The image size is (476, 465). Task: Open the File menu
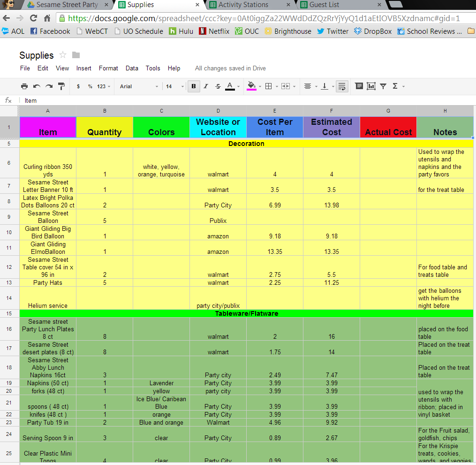click(25, 68)
